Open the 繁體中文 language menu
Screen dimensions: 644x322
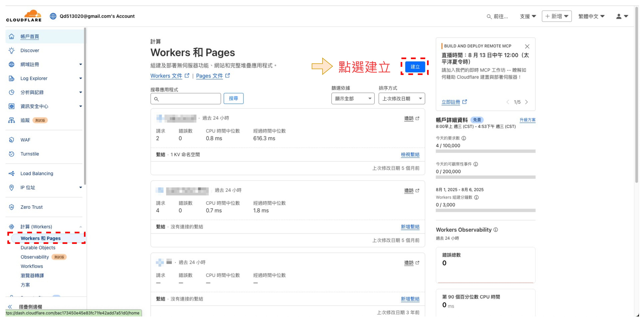coord(591,16)
